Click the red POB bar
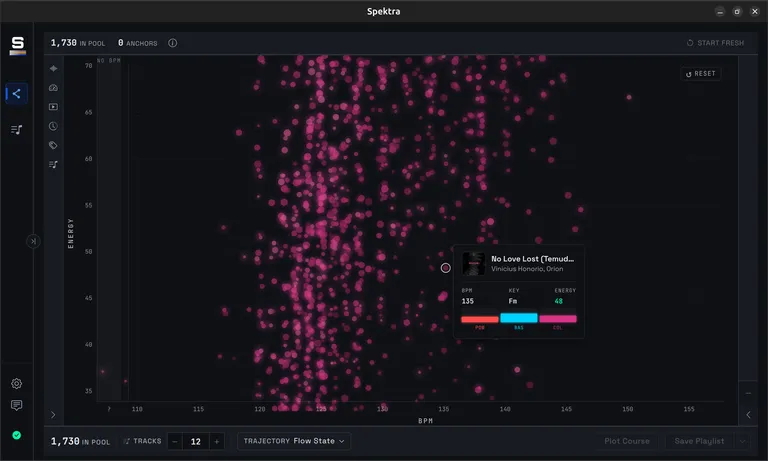The height and width of the screenshot is (461, 768). point(480,319)
